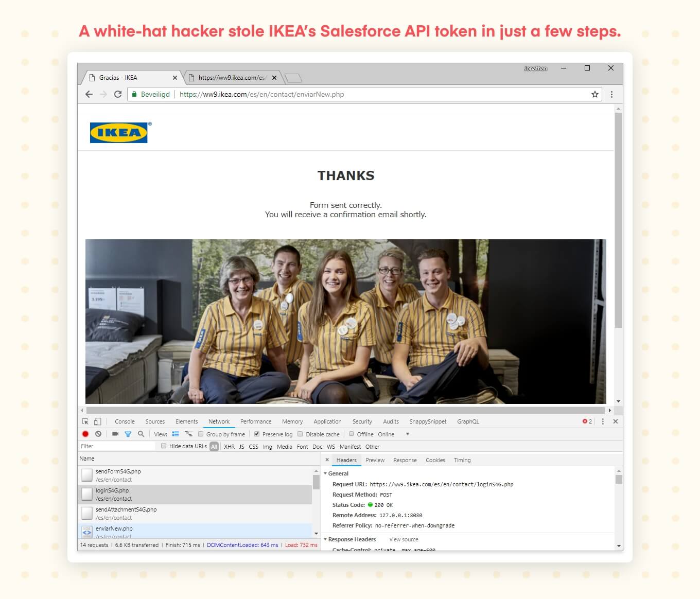Show the Preview tab of the request
The image size is (700, 599).
coord(375,460)
